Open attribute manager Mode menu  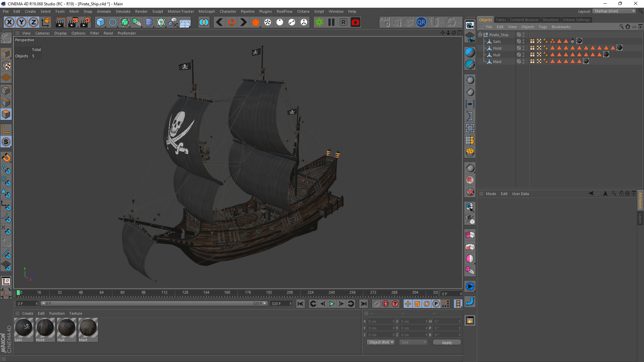[x=491, y=194]
